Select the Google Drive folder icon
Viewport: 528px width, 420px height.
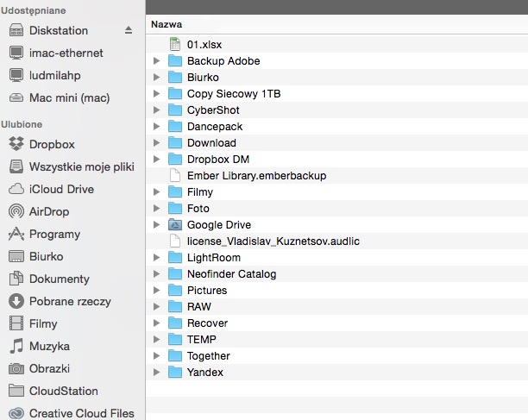tap(175, 224)
